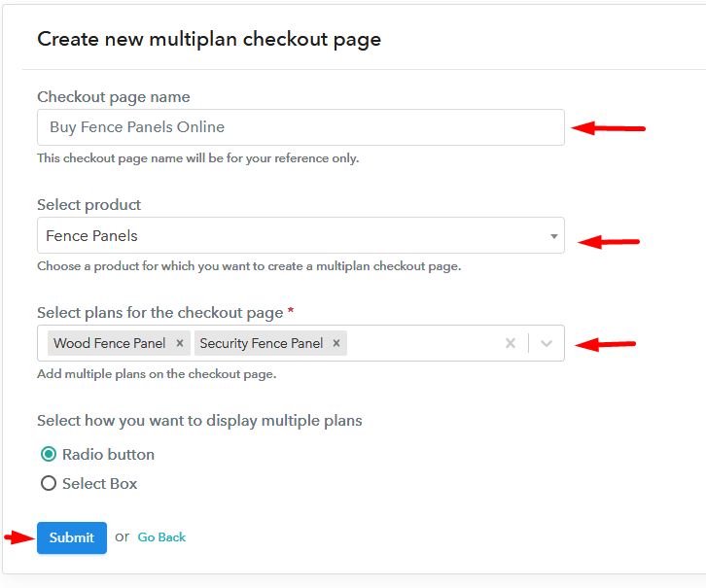This screenshot has height=588, width=706.
Task: Expand the plans dropdown chevron
Action: click(547, 343)
